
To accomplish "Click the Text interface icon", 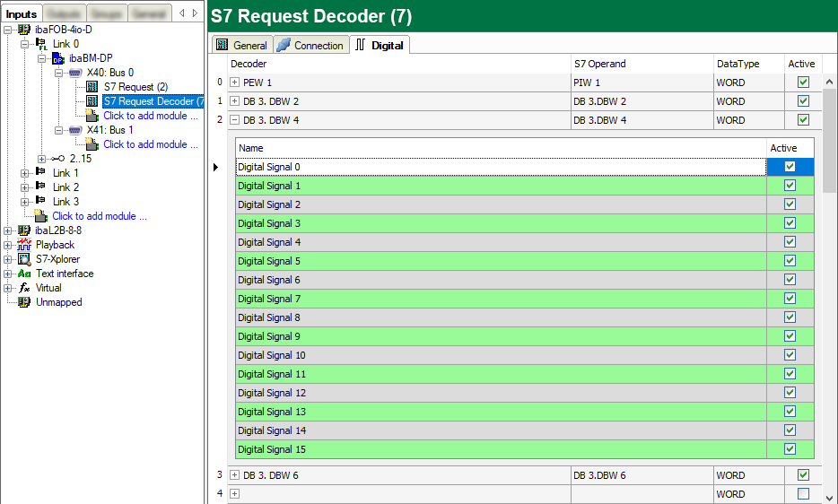I will coord(24,274).
